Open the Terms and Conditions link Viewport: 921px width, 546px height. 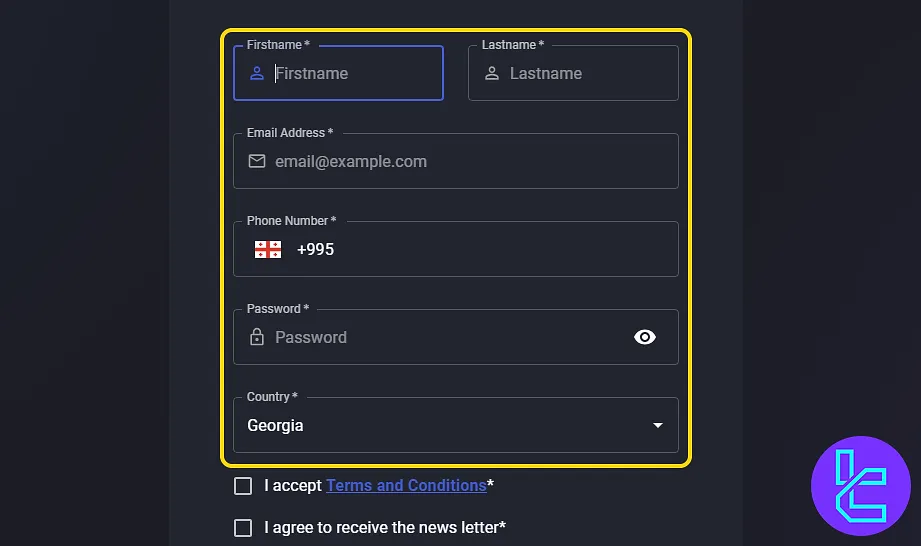point(406,486)
